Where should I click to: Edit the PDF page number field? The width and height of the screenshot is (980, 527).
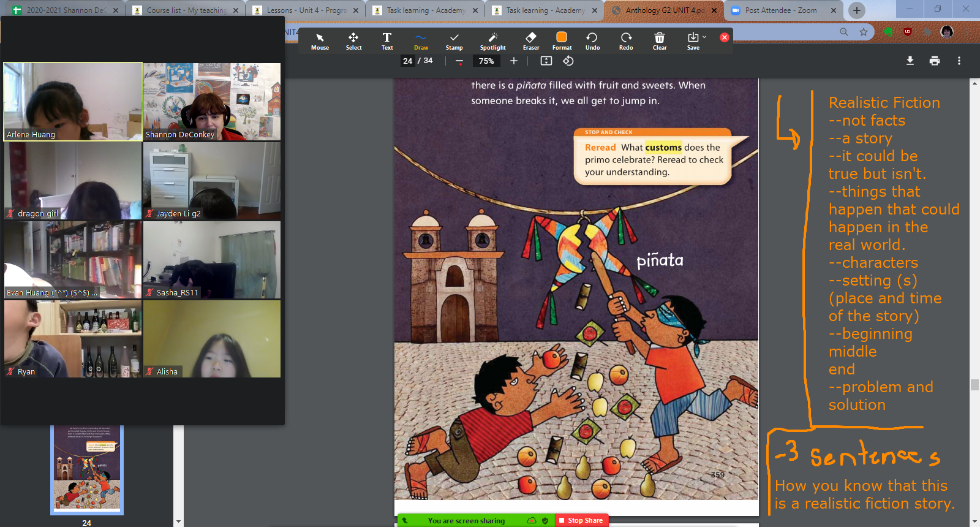pos(408,61)
